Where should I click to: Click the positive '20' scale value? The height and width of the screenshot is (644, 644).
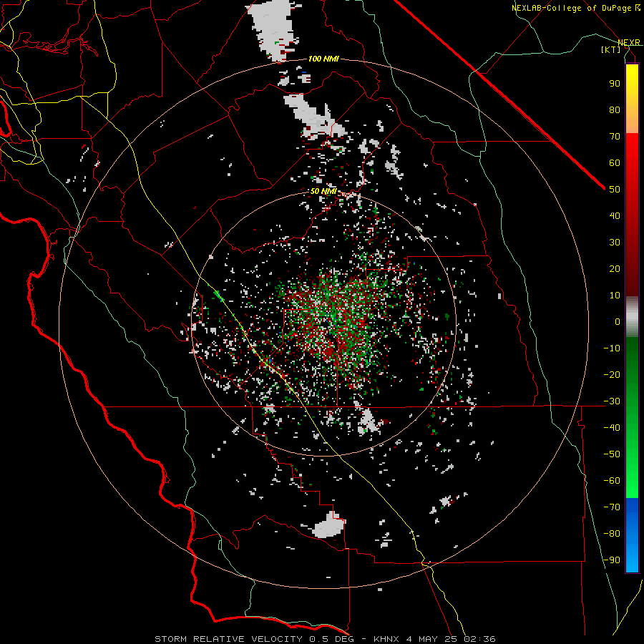pyautogui.click(x=615, y=268)
